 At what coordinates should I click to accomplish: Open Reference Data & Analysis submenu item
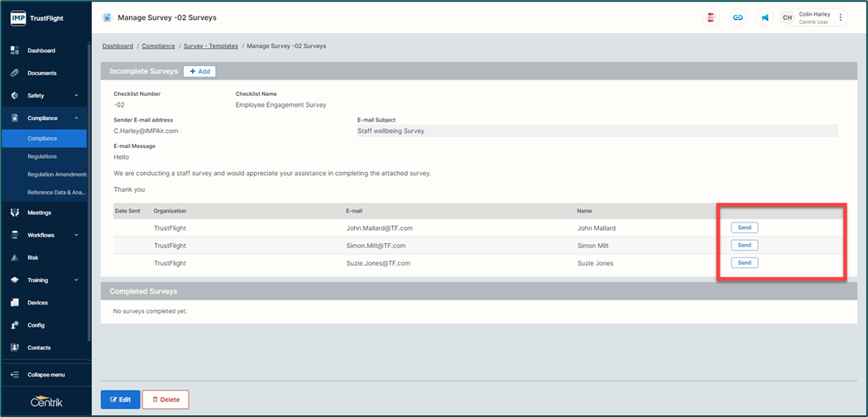[56, 193]
